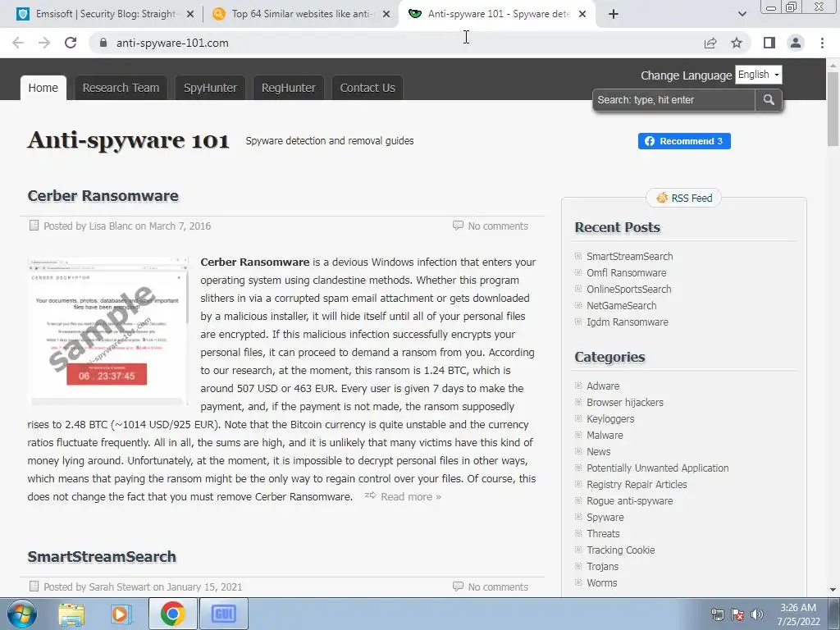Screen dimensions: 840x630
Task: Browse the Worms category
Action: (601, 583)
